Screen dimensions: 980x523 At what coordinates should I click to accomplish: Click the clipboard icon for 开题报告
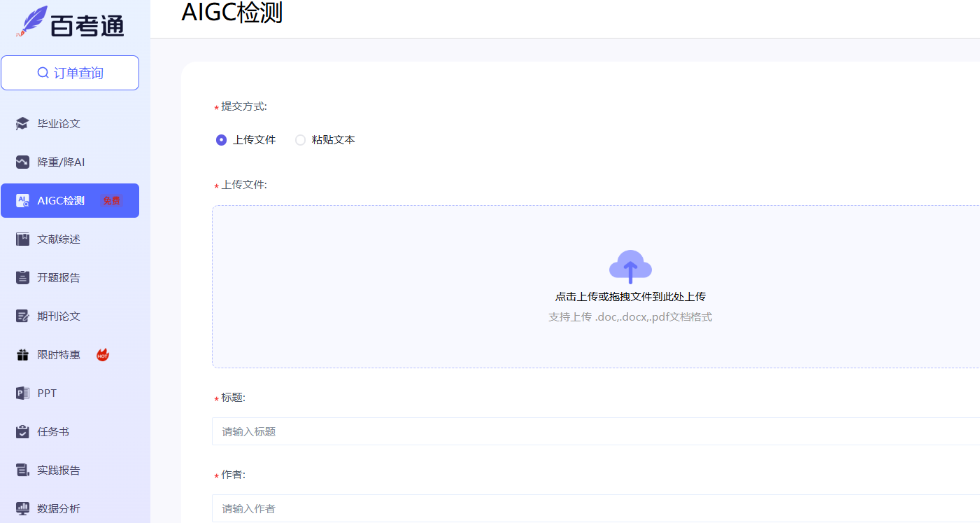click(x=22, y=278)
